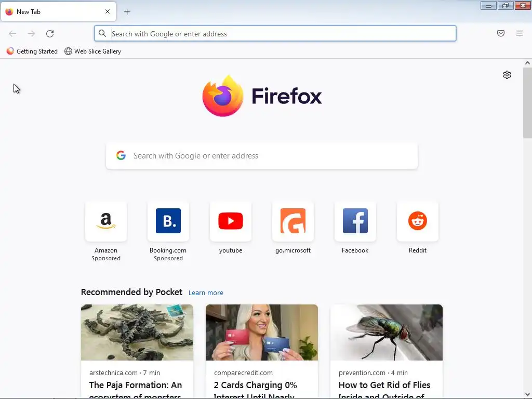The image size is (532, 399).
Task: Open The Paja Formation article title
Action: pos(136,390)
